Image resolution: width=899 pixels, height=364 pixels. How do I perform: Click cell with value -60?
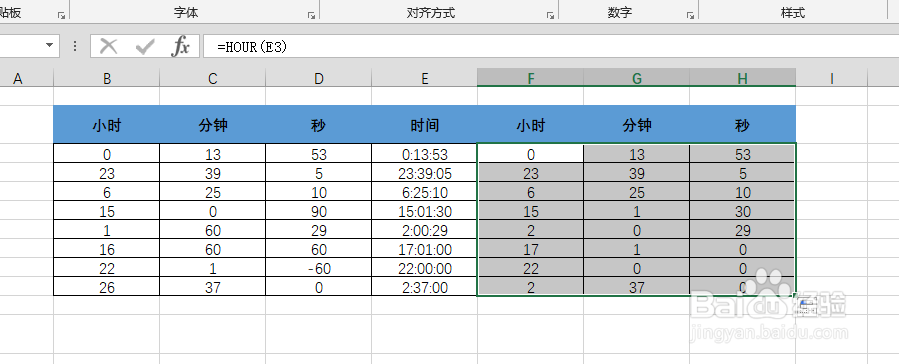319,268
